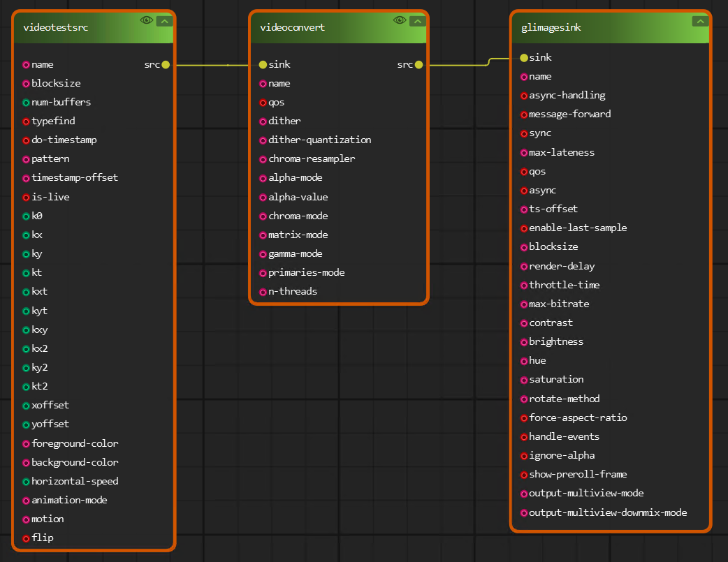Collapse the videotestsrc node

pos(164,21)
